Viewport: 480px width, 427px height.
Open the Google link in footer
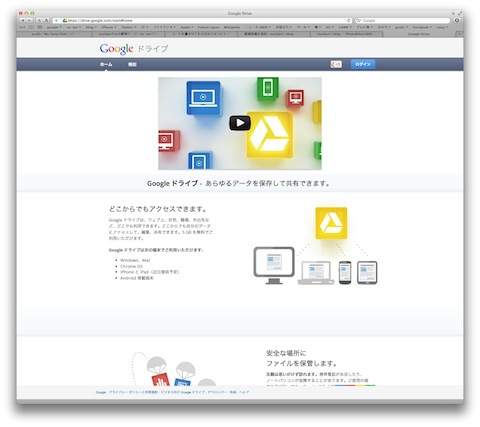point(101,392)
